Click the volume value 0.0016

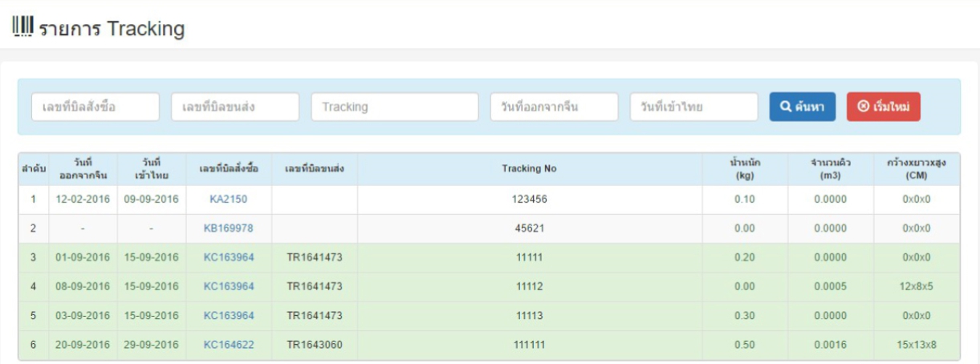click(x=831, y=345)
